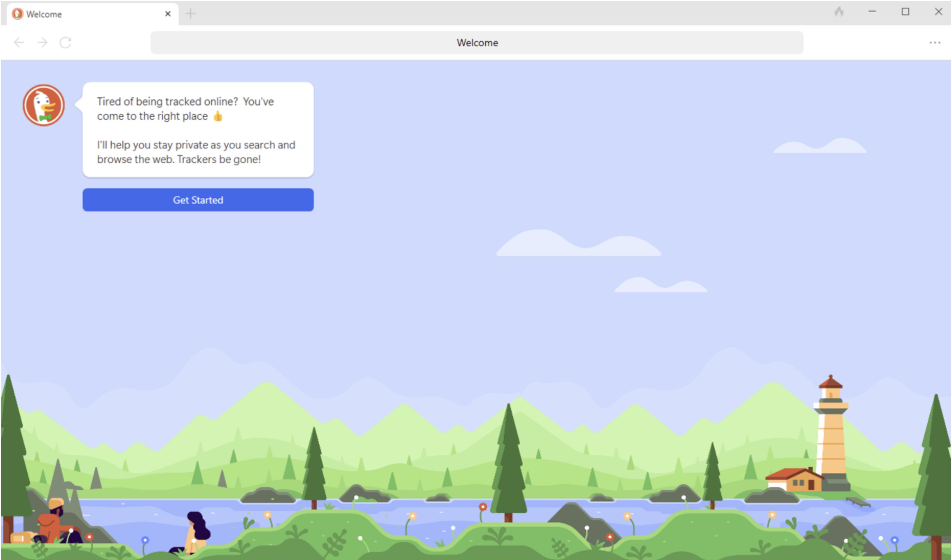952x560 pixels.
Task: Open a new tab with plus icon
Action: tap(191, 14)
